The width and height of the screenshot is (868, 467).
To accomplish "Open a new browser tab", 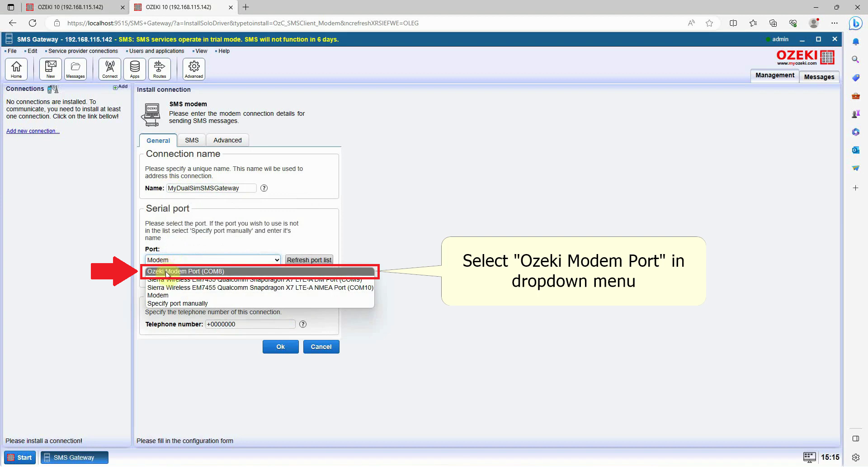I will [245, 7].
